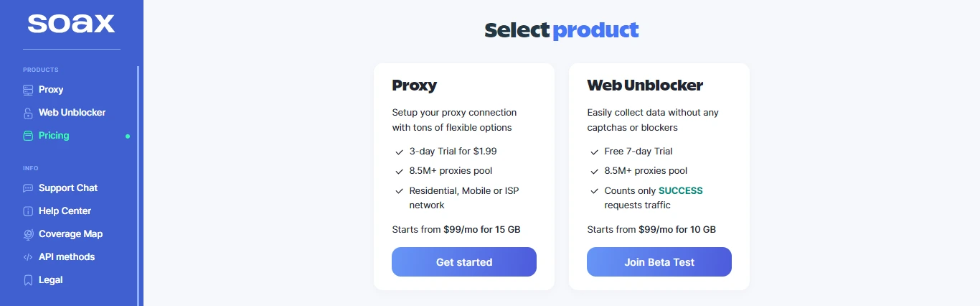Click the Support Chat bubble icon
Viewport: 980px width, 306px height.
tap(28, 188)
